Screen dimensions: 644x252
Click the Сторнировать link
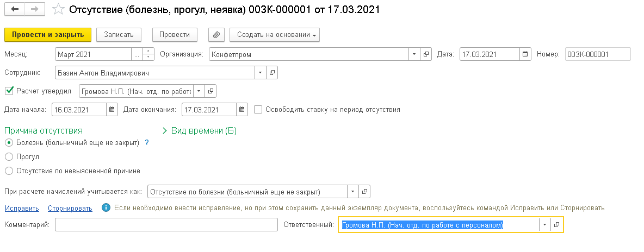coord(70,208)
